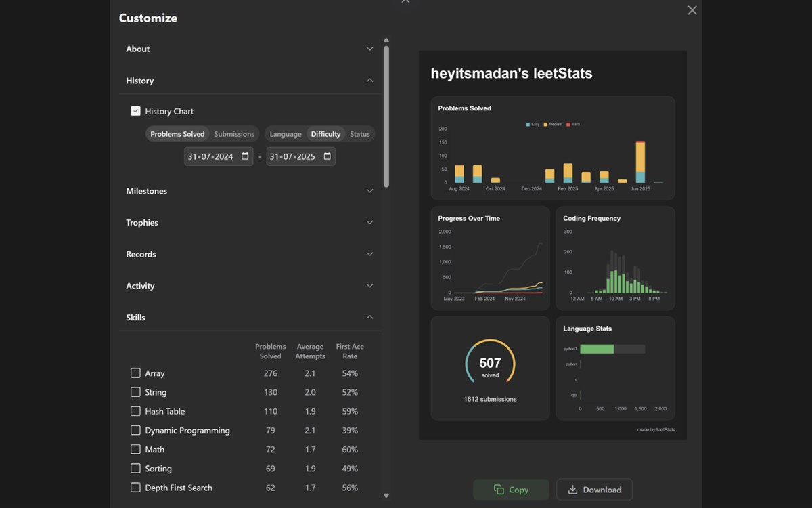This screenshot has height=508, width=812.
Task: Select the Status grouping option
Action: (360, 134)
